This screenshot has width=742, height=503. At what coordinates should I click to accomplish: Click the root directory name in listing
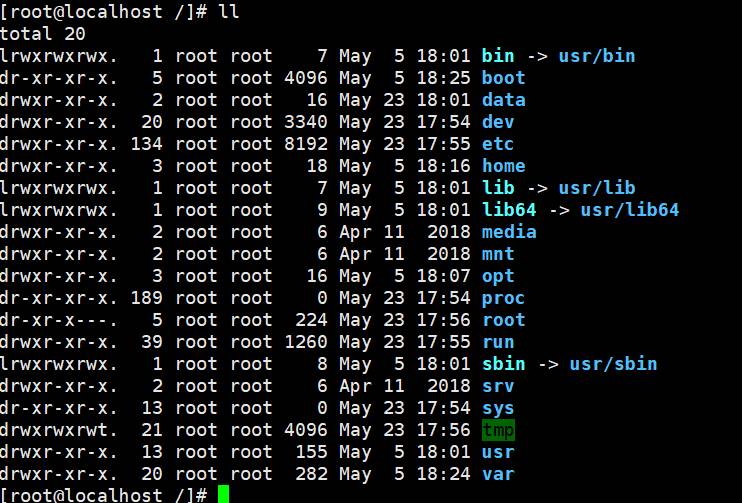tap(503, 320)
